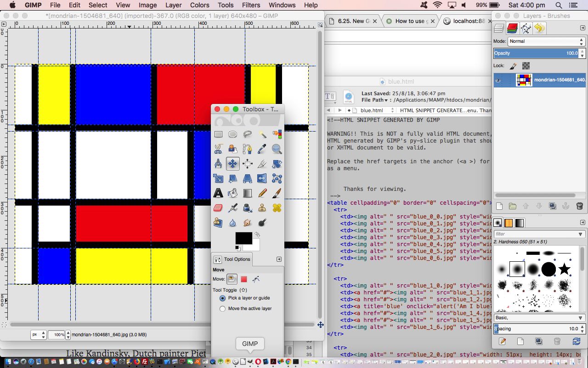
Task: Select the Measure compass tool
Action: coord(218,164)
